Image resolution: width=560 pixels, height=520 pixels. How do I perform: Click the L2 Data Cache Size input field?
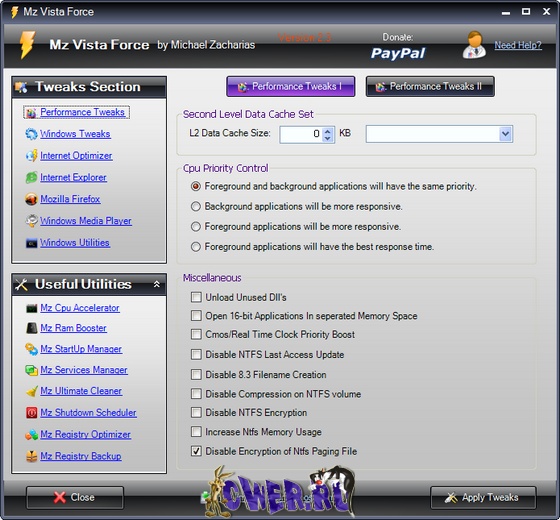pos(301,134)
